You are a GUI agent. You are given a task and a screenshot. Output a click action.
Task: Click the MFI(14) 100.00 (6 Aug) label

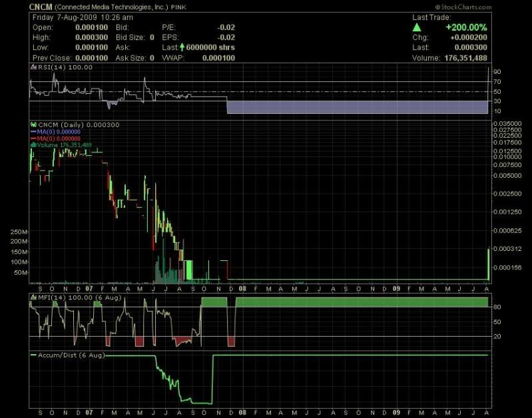(79, 298)
